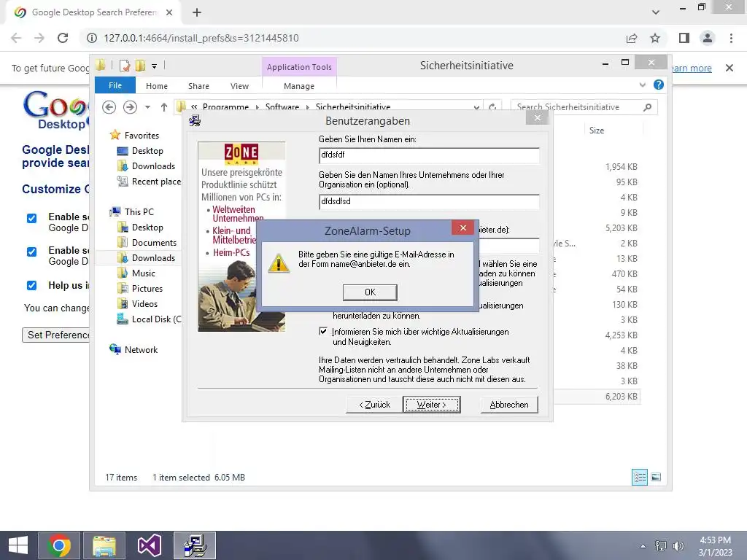Image resolution: width=747 pixels, height=560 pixels.
Task: Toggle first Enable checkbox on Google page
Action: (x=31, y=218)
